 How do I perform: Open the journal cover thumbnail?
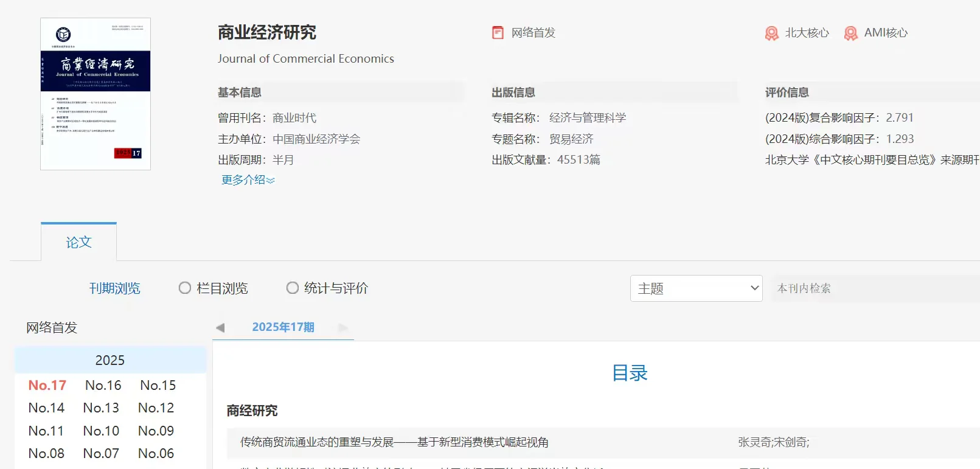(x=96, y=94)
